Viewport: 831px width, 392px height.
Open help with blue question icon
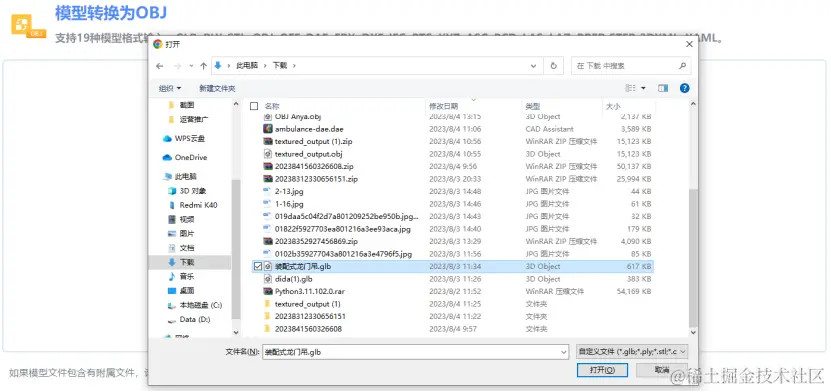[684, 88]
